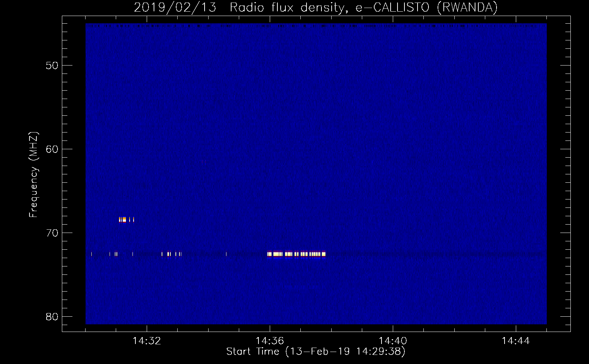The width and height of the screenshot is (589, 364).
Task: Click the "Frequency (MHZ)" axis label
Action: click(33, 175)
